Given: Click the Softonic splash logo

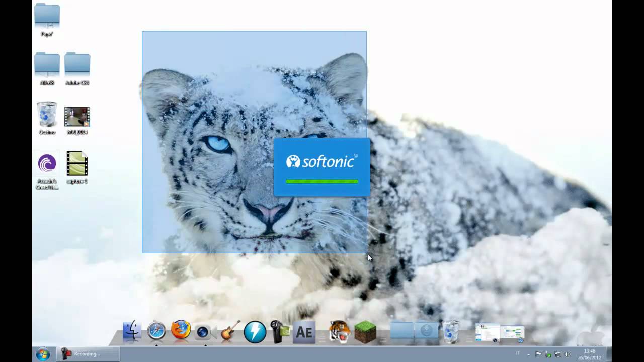Looking at the screenshot, I should (322, 161).
